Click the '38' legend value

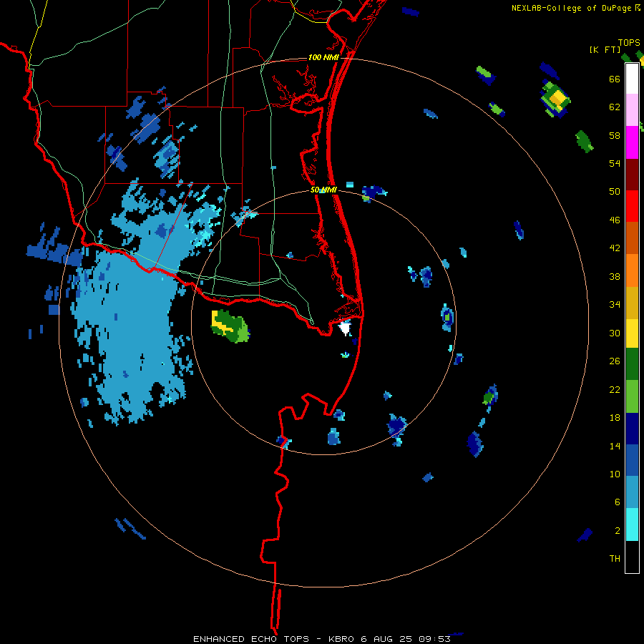(615, 276)
